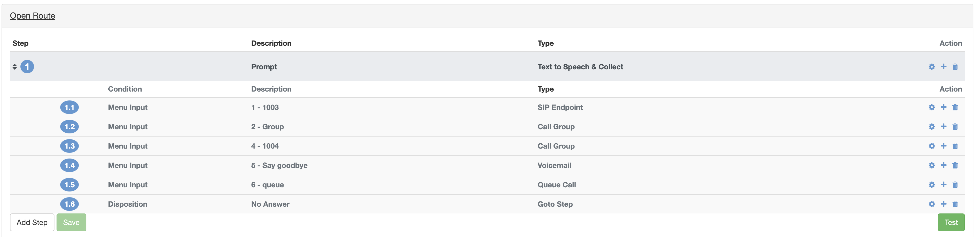This screenshot has height=237, width=980.
Task: Open settings gear for 4 - 1004 row
Action: coord(932,146)
